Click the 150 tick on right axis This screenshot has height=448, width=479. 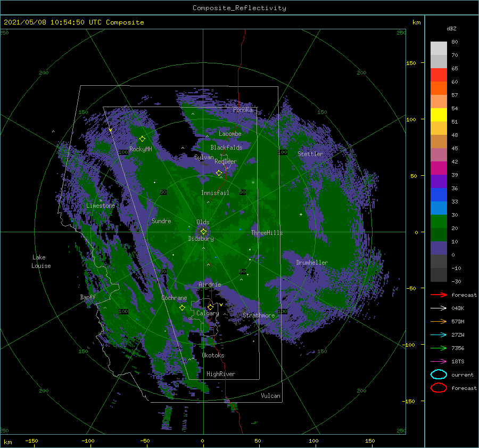coord(411,63)
